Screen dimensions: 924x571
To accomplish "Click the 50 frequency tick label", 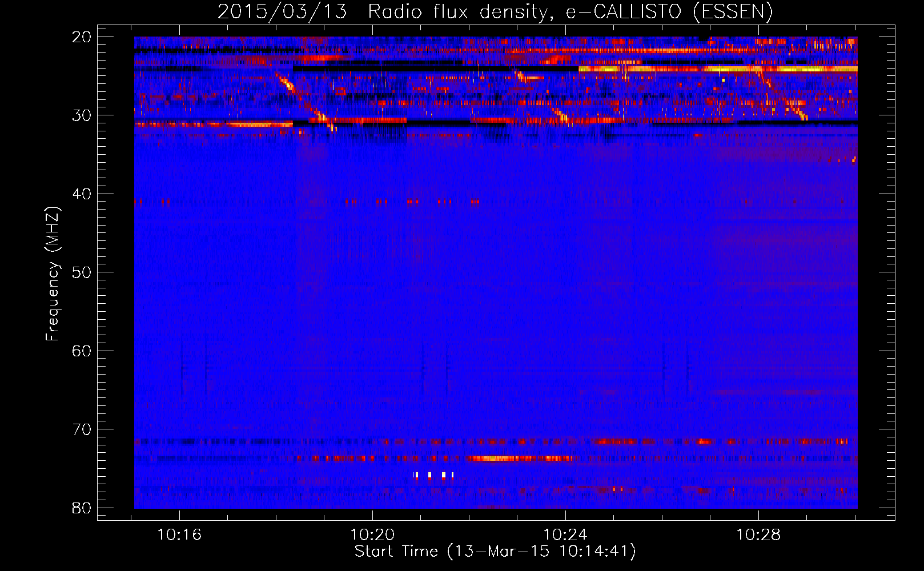I will click(x=82, y=272).
